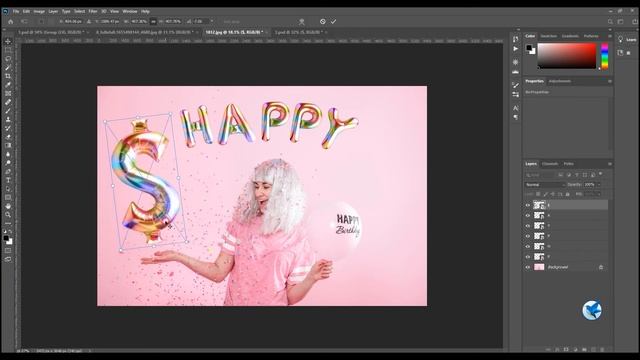The width and height of the screenshot is (640, 360).
Task: Delete layer with the trash icon
Action: tap(602, 350)
